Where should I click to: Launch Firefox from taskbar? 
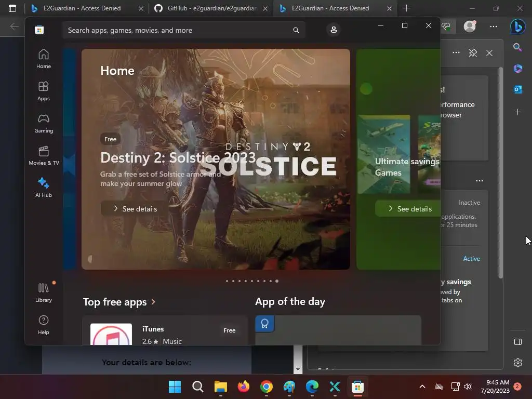[x=243, y=387]
